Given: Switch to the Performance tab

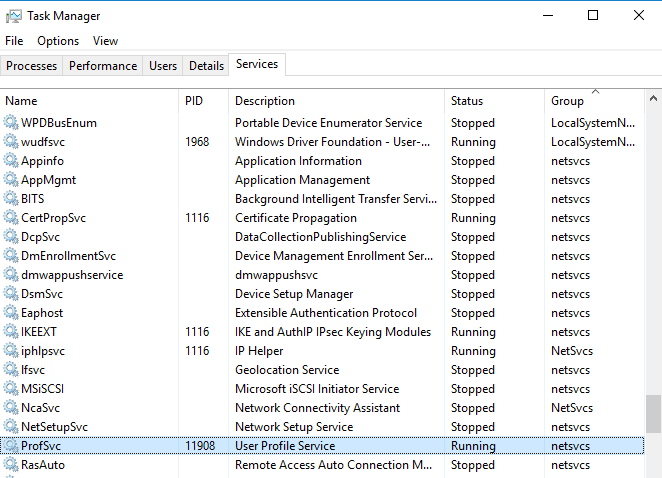Looking at the screenshot, I should click(103, 66).
